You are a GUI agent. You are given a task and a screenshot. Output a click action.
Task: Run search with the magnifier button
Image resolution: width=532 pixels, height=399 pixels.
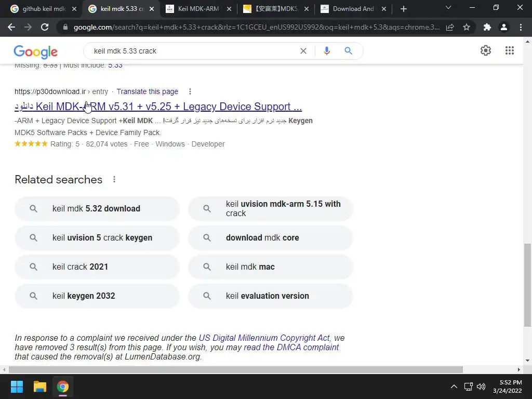(x=348, y=51)
